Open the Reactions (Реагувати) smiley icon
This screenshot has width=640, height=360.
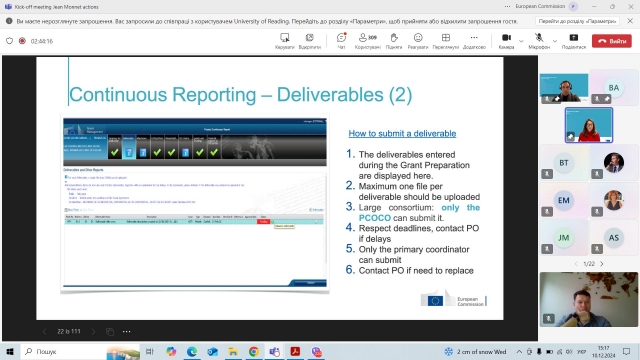click(418, 38)
